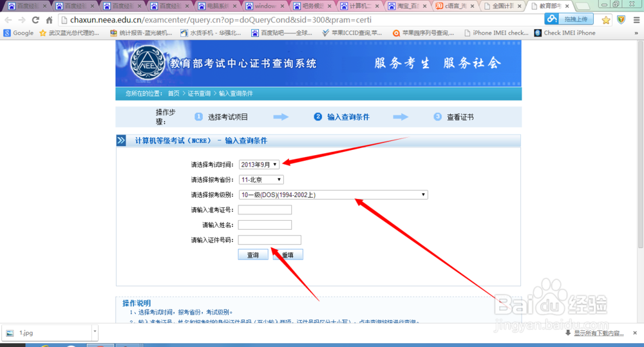644x347 pixels.
Task: Switch to the 电脑系统 tab
Action: pyautogui.click(x=218, y=6)
